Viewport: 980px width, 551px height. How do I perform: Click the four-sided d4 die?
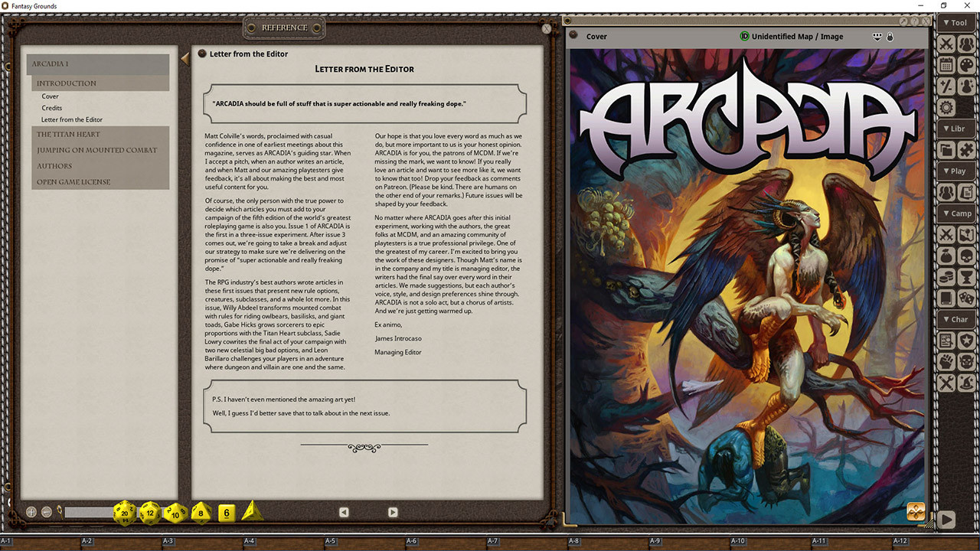coord(251,512)
